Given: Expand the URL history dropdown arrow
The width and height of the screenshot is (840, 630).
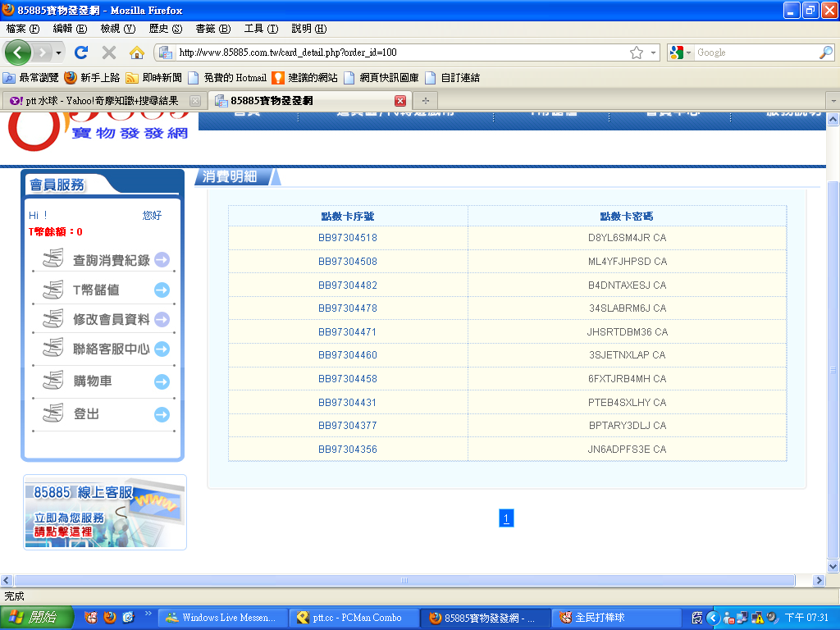Looking at the screenshot, I should tap(654, 52).
